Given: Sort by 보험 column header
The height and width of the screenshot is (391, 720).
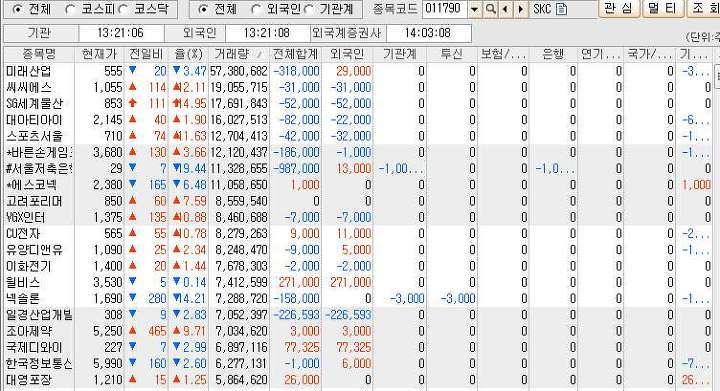Looking at the screenshot, I should [503, 54].
